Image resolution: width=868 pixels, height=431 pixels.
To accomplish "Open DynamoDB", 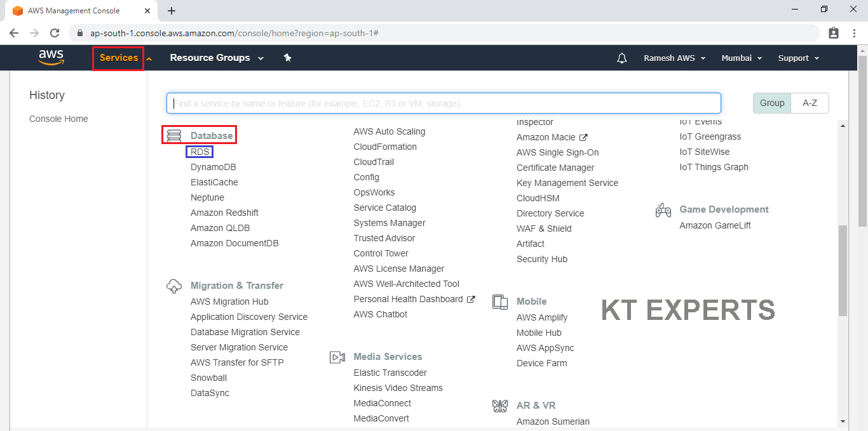I will click(x=214, y=167).
